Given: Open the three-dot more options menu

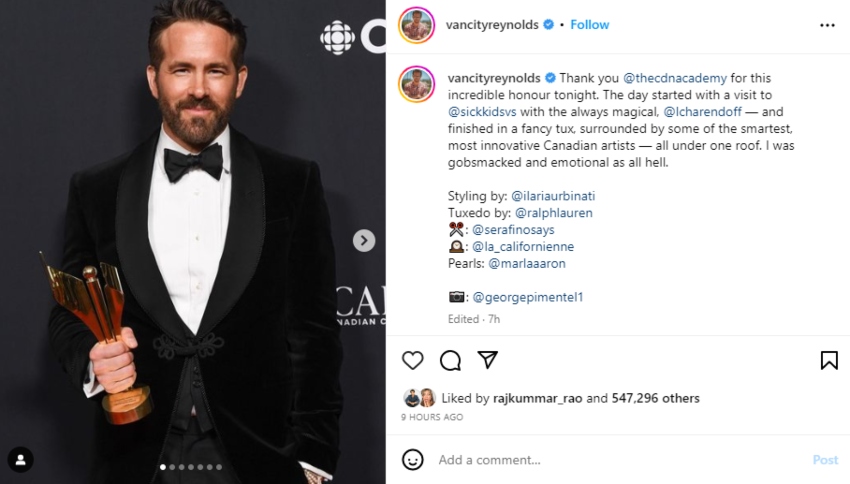Looking at the screenshot, I should tap(827, 25).
